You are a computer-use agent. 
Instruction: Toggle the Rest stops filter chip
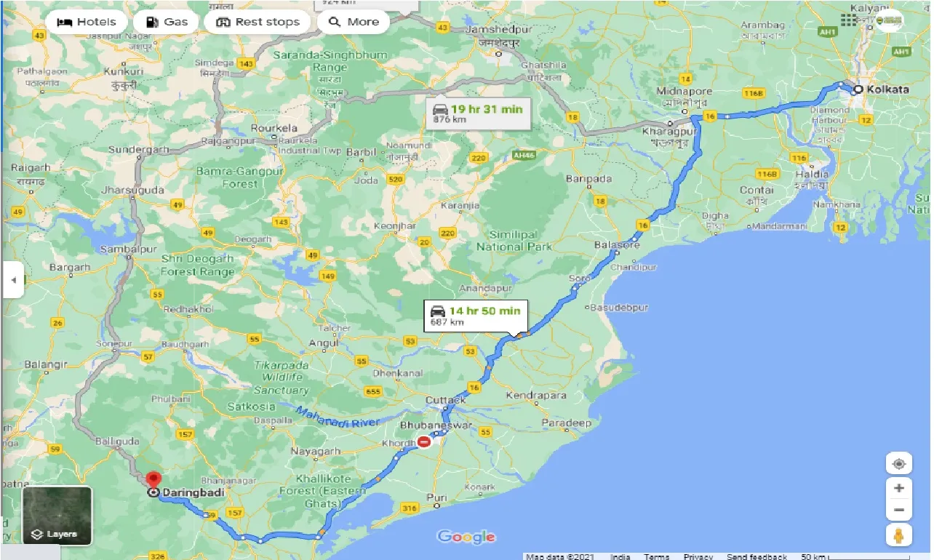click(257, 21)
